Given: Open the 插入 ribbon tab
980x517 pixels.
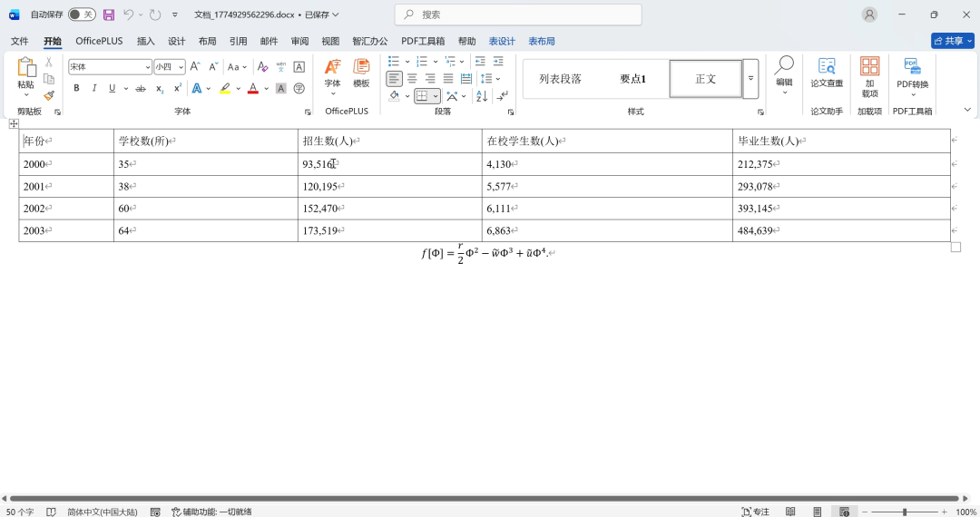Looking at the screenshot, I should (145, 41).
